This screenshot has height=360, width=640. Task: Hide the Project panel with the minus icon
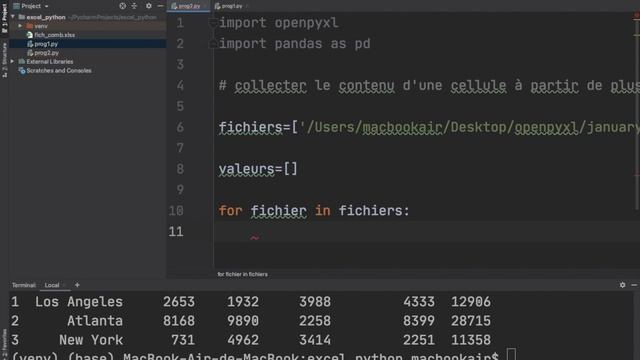(x=160, y=6)
